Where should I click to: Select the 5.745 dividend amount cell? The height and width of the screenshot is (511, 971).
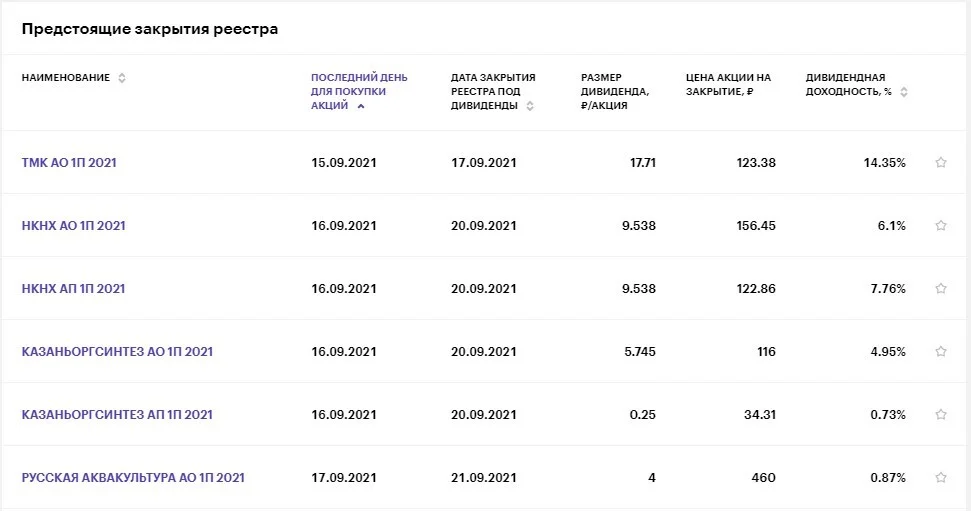point(640,352)
